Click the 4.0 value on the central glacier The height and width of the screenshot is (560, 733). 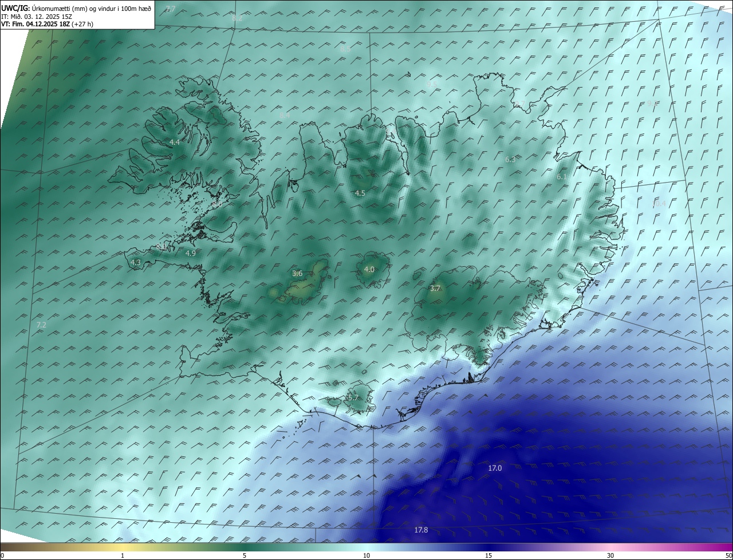tap(369, 270)
